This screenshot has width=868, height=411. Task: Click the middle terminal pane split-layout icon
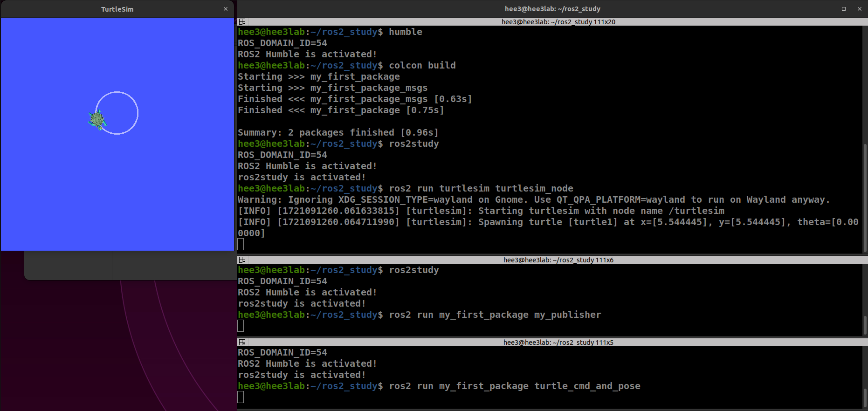tap(242, 260)
